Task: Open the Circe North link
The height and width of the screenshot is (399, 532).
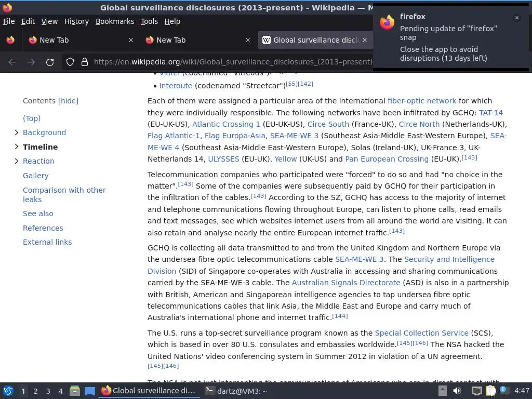Action: (419, 124)
